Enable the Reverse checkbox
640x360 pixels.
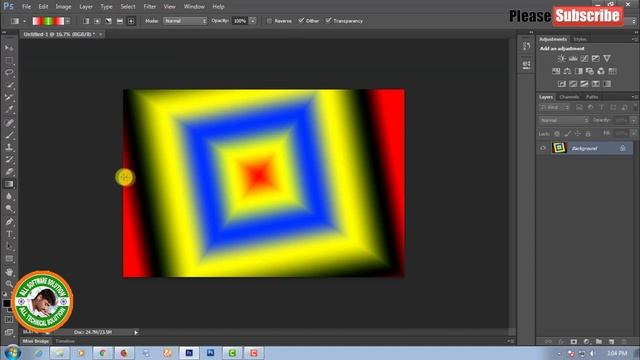(x=269, y=21)
